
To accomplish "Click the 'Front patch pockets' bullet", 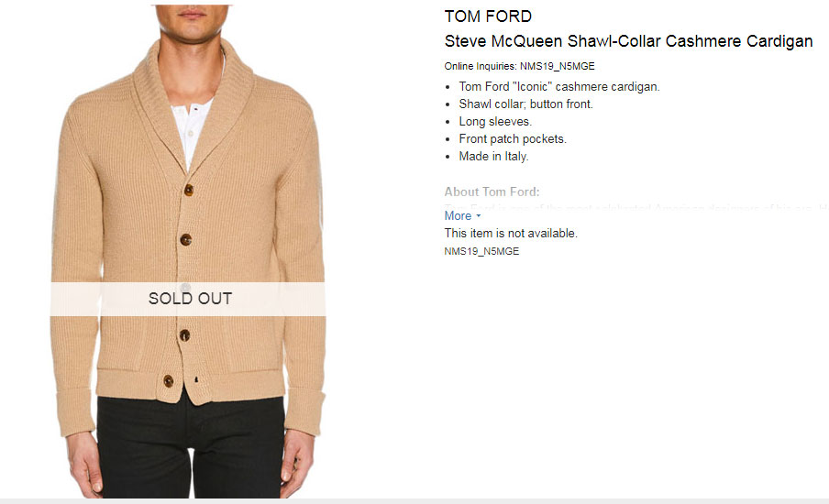I will [x=513, y=139].
